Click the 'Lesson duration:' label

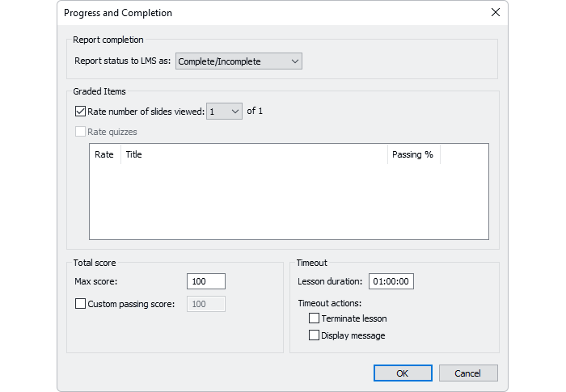click(x=330, y=281)
